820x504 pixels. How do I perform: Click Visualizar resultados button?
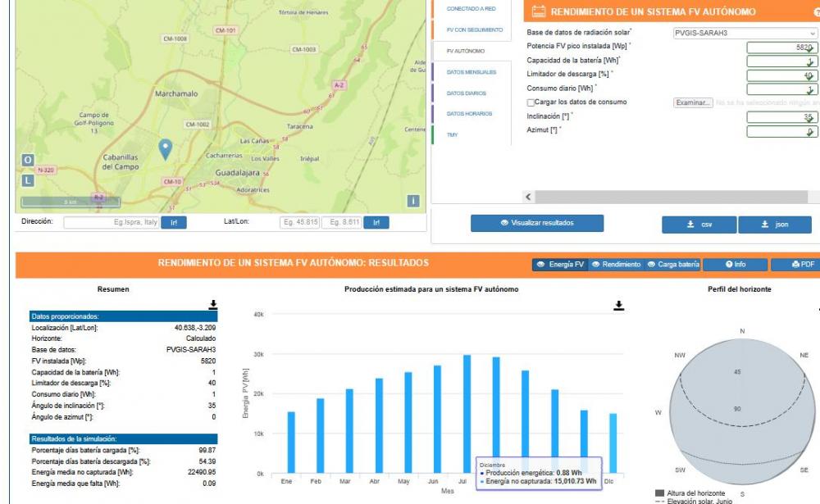coord(537,223)
